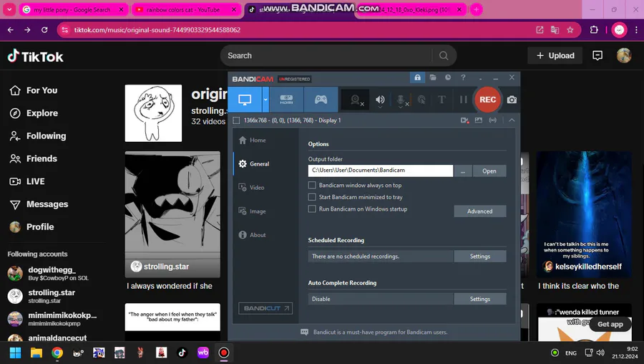The image size is (644, 364).
Task: Open Explore in TikTok sidebar
Action: click(34, 113)
